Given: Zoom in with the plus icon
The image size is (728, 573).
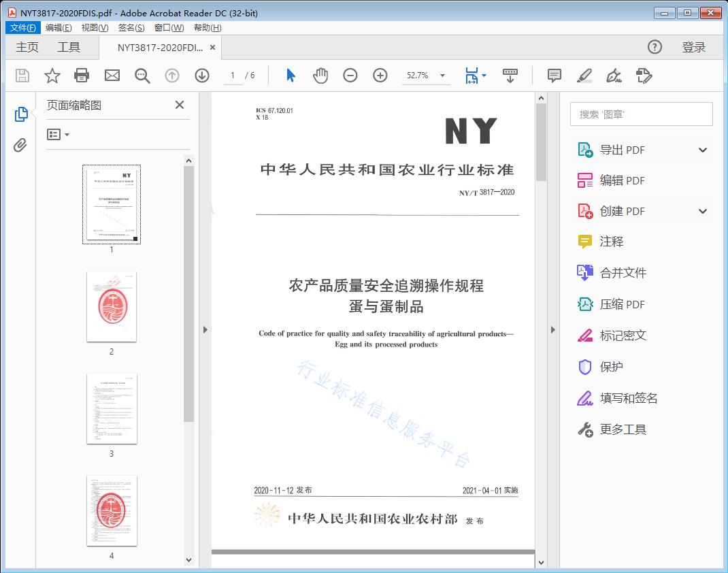Looking at the screenshot, I should click(380, 76).
